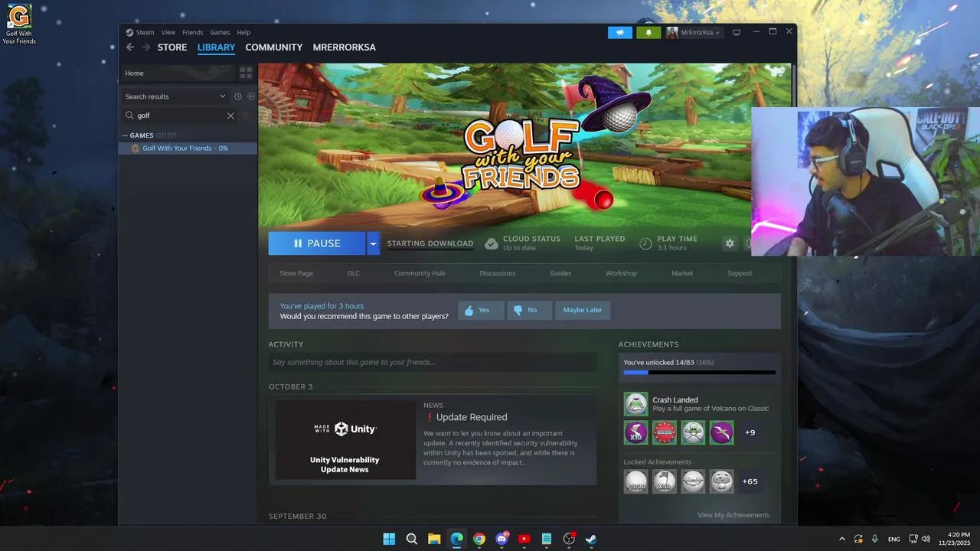Open the Support link
This screenshot has width=980, height=551.
coord(740,273)
